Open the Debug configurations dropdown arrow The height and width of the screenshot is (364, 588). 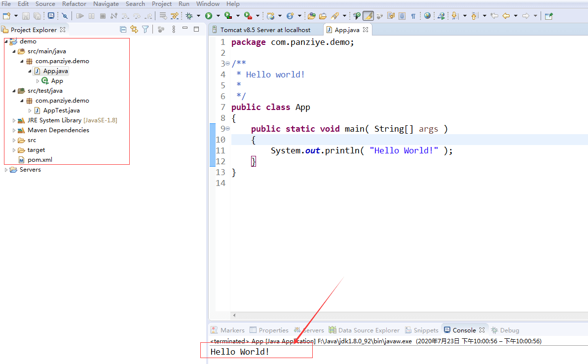pos(198,16)
